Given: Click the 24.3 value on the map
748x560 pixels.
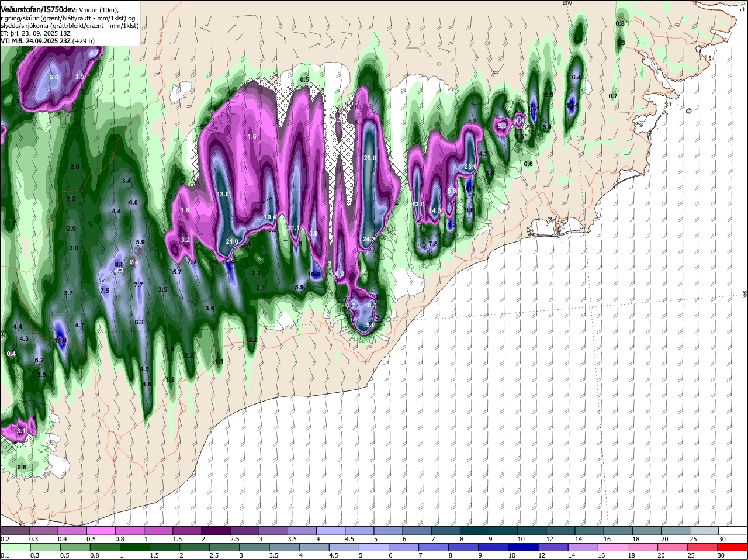Looking at the screenshot, I should point(369,239).
